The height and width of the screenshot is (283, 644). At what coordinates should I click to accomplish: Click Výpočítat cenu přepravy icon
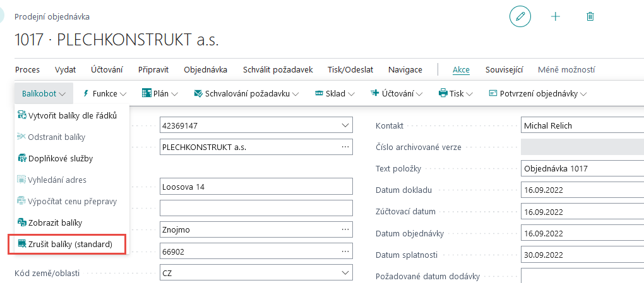coord(21,202)
